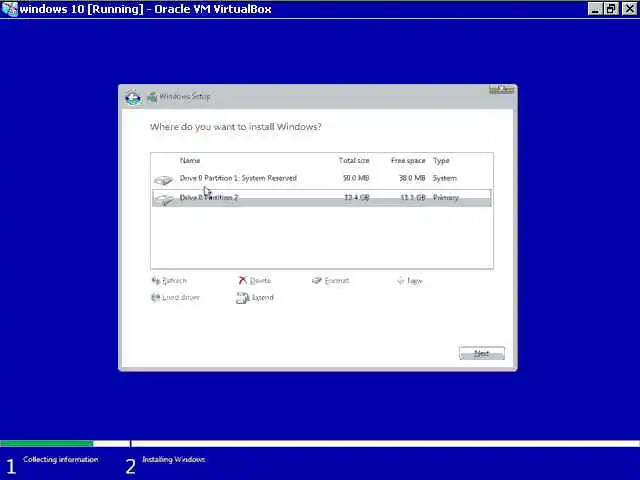The height and width of the screenshot is (480, 640).
Task: Click the Refresh arrows icon
Action: pos(156,281)
